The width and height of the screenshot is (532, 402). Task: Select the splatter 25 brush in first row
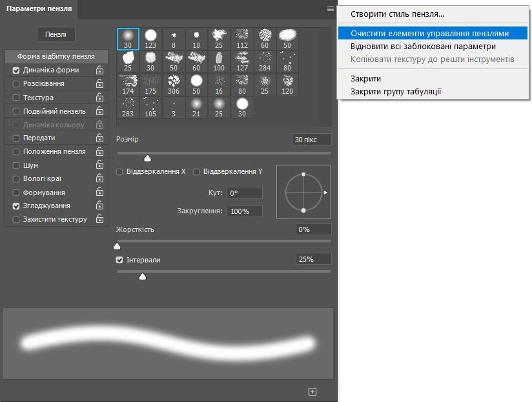click(x=219, y=39)
